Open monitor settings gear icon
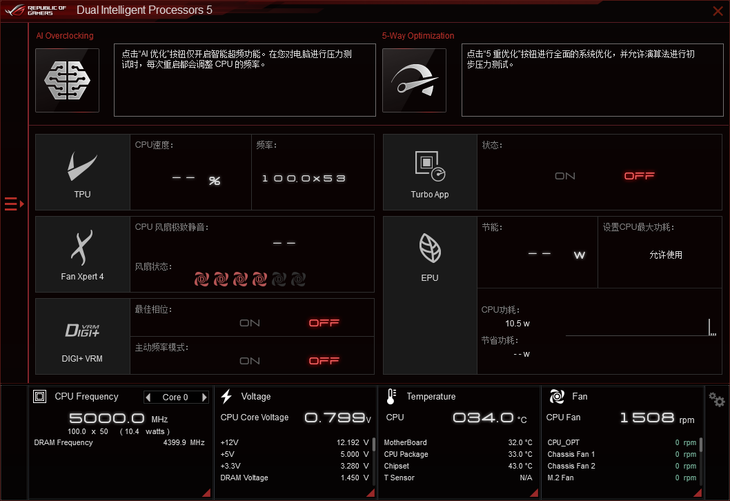Viewport: 730px width, 501px height. point(716,399)
